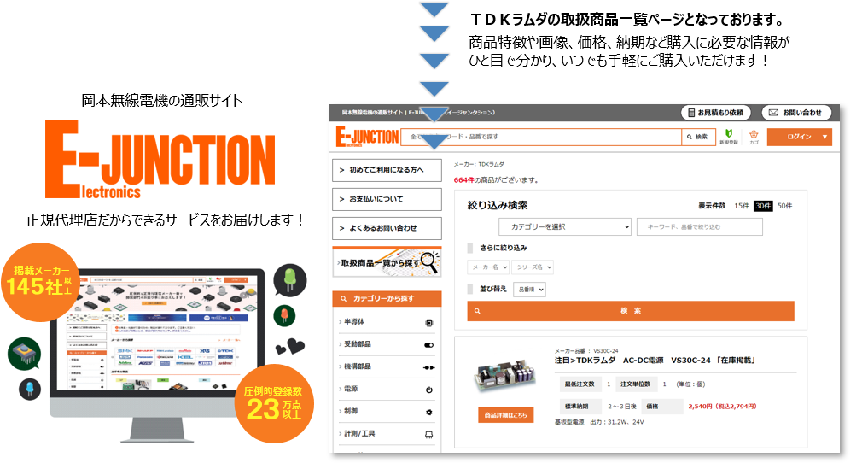The image size is (868, 469).
Task: Click the monitor icon beside 計測/工具
Action: click(x=428, y=435)
